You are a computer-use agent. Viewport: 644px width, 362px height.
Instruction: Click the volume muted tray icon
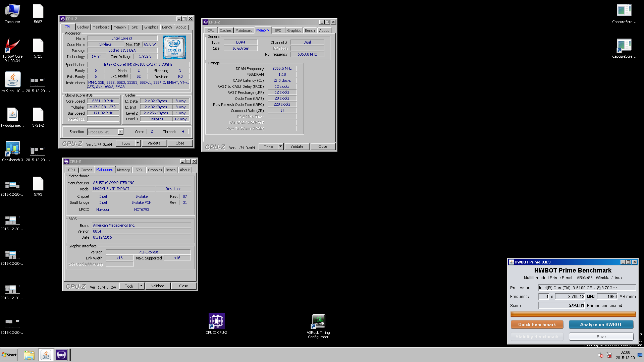[x=601, y=355]
